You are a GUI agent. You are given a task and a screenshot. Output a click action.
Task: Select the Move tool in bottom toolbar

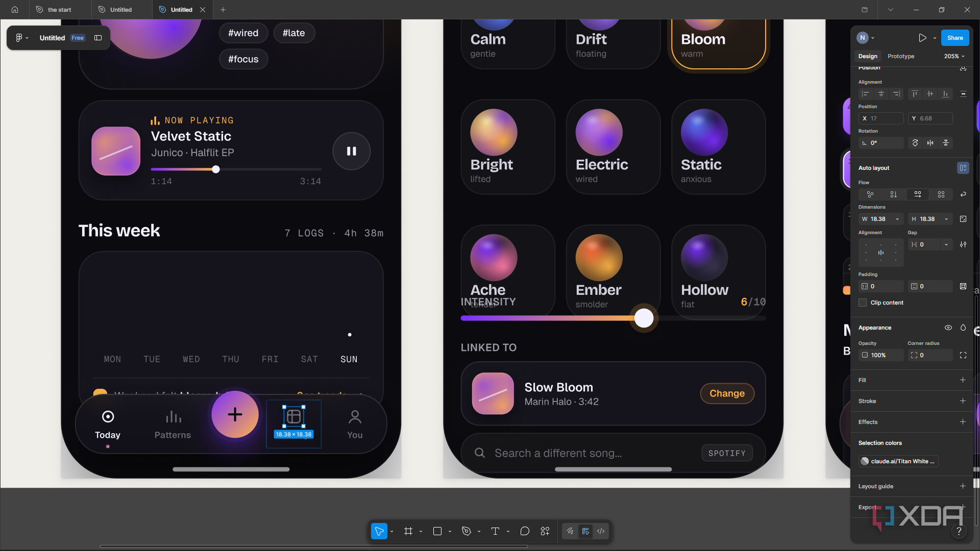379,531
